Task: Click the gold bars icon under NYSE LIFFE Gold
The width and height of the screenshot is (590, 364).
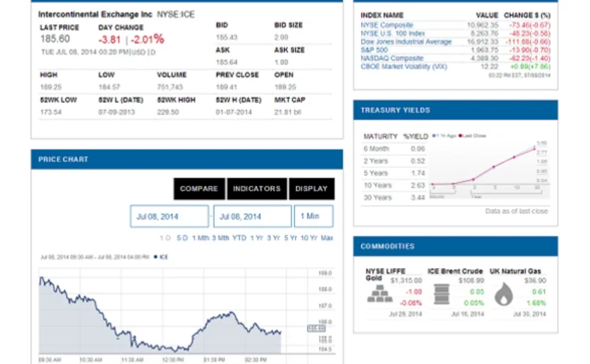Action: (x=380, y=294)
